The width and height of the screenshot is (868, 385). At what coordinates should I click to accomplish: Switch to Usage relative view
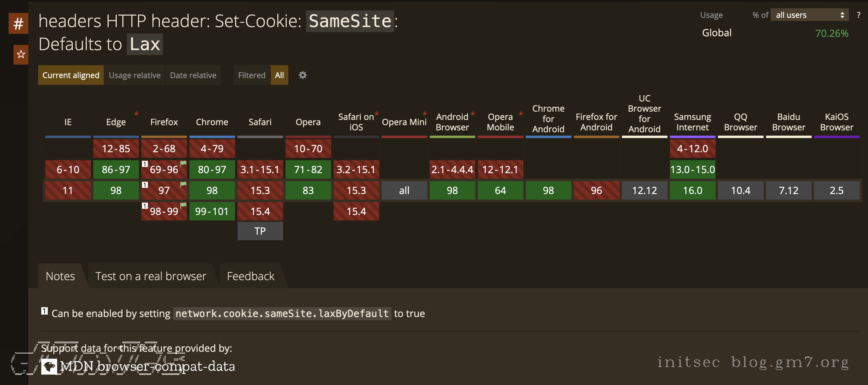coord(134,75)
